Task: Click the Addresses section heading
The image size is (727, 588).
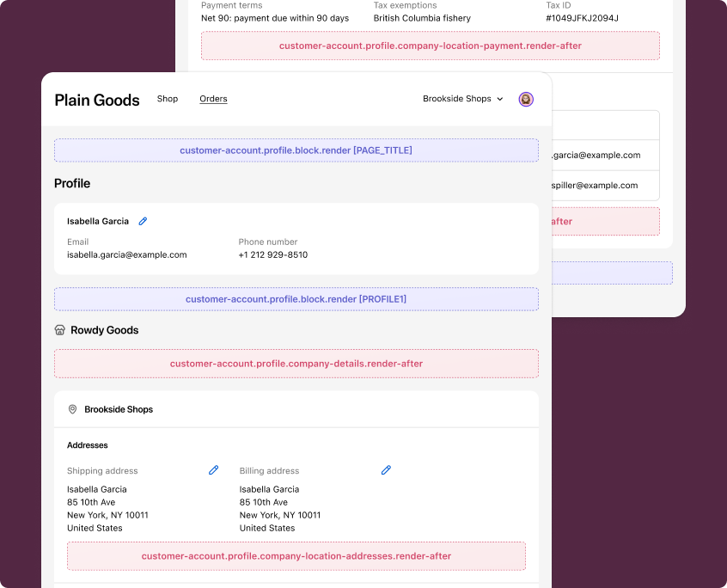Action: tap(87, 445)
